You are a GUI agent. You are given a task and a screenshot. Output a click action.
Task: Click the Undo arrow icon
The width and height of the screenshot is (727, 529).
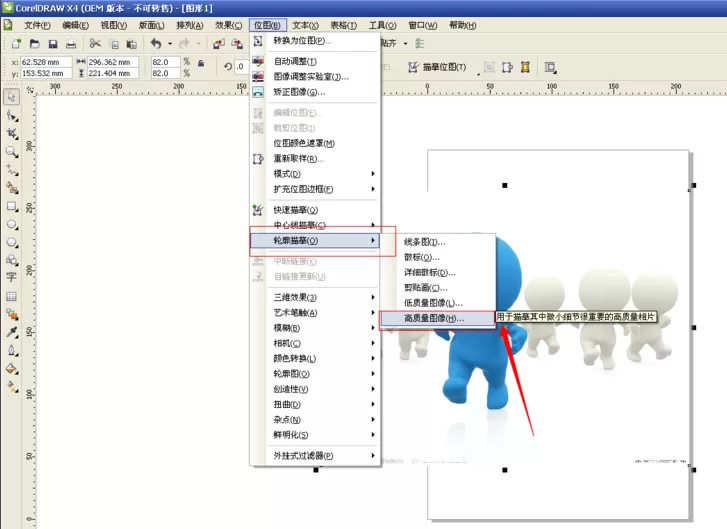point(156,44)
